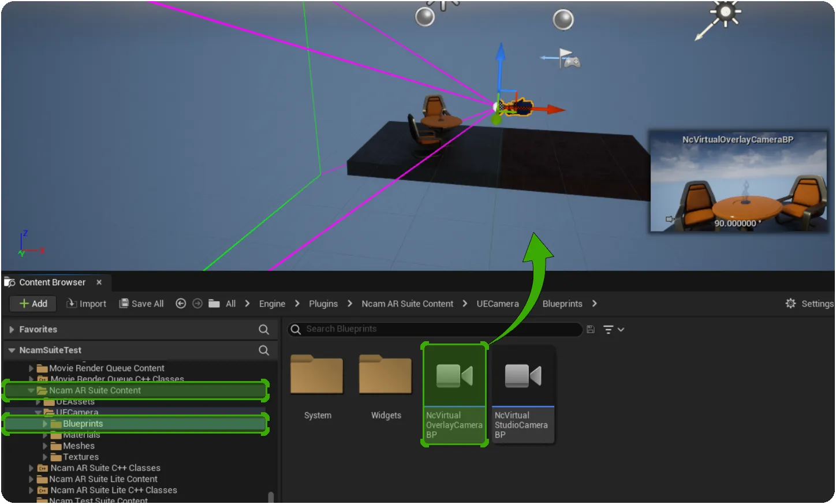Image resolution: width=836 pixels, height=504 pixels.
Task: Click the Search Blueprints input field
Action: [x=435, y=329]
